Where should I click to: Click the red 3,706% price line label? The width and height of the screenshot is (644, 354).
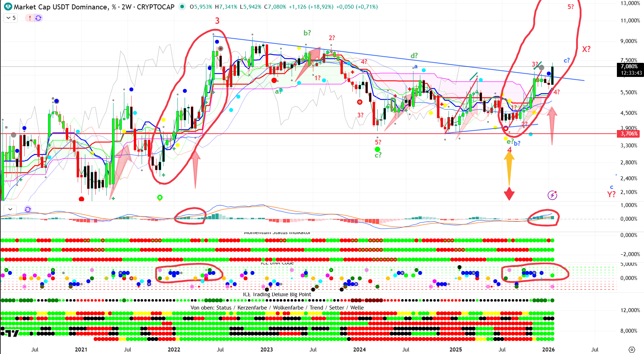[629, 134]
